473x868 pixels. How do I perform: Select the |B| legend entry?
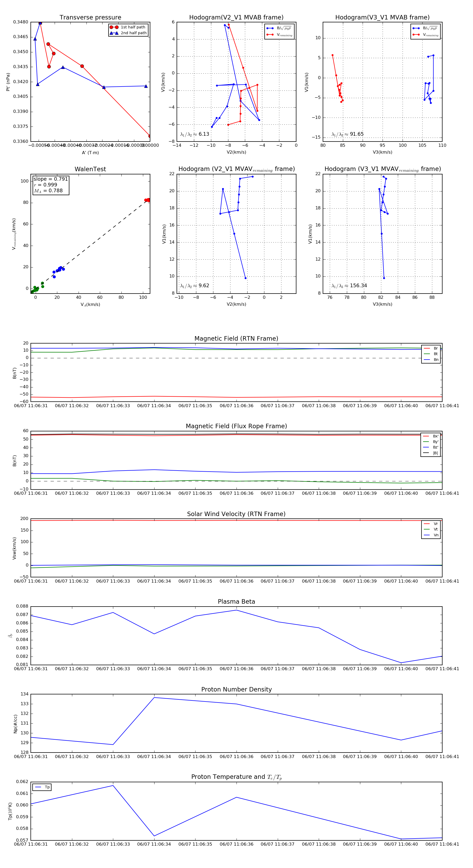[431, 453]
